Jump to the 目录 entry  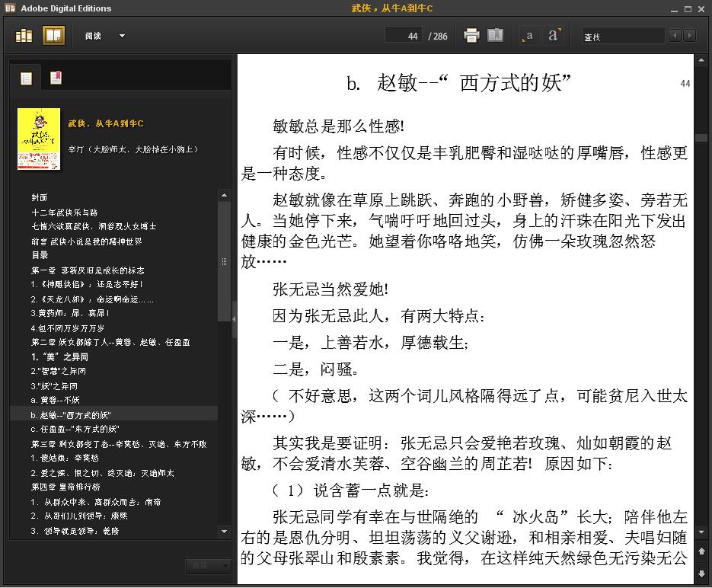40,255
